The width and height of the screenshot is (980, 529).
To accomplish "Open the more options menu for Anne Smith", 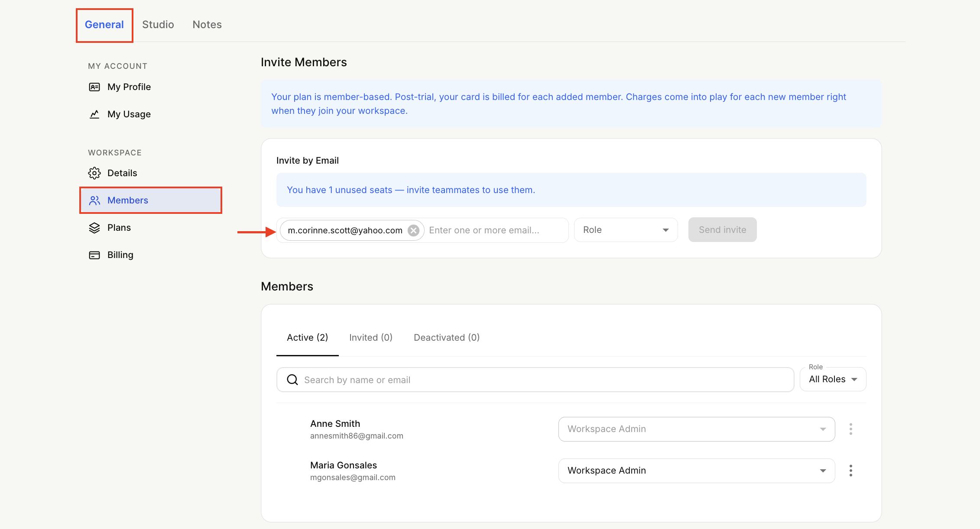I will tap(851, 429).
